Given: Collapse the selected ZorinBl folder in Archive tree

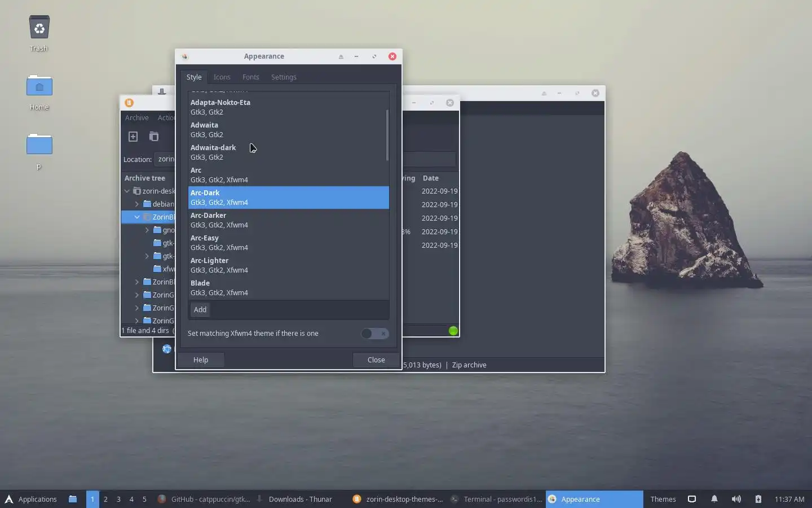Looking at the screenshot, I should 137,217.
